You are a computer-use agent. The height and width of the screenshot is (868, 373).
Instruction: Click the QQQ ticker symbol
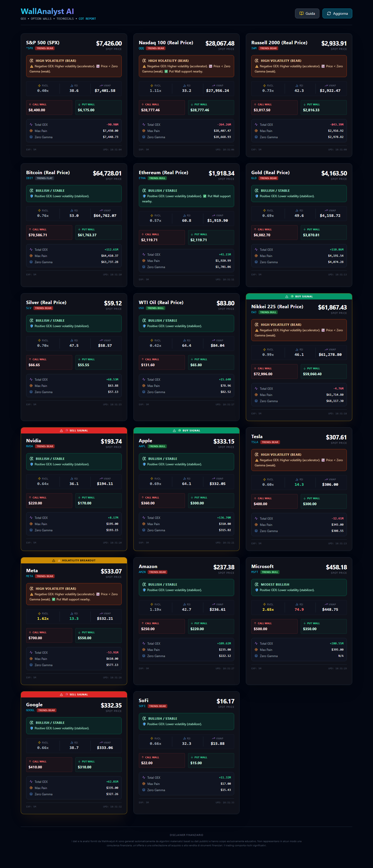[141, 48]
